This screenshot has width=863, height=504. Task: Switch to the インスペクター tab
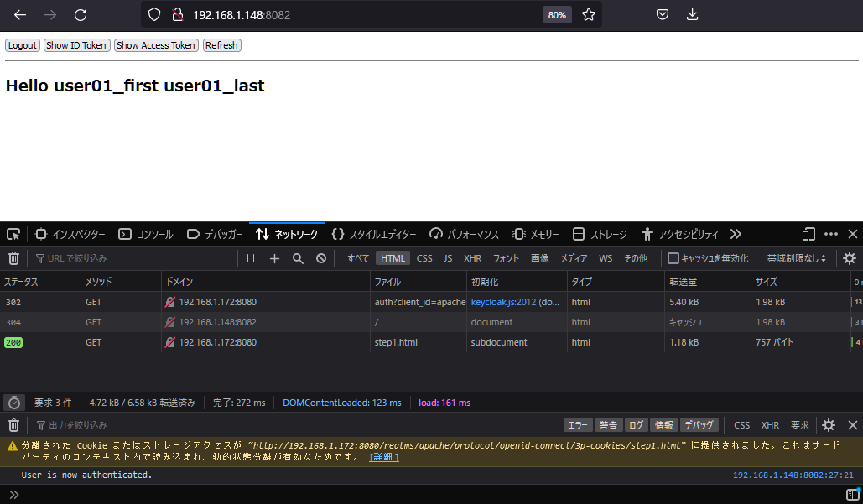(x=70, y=234)
